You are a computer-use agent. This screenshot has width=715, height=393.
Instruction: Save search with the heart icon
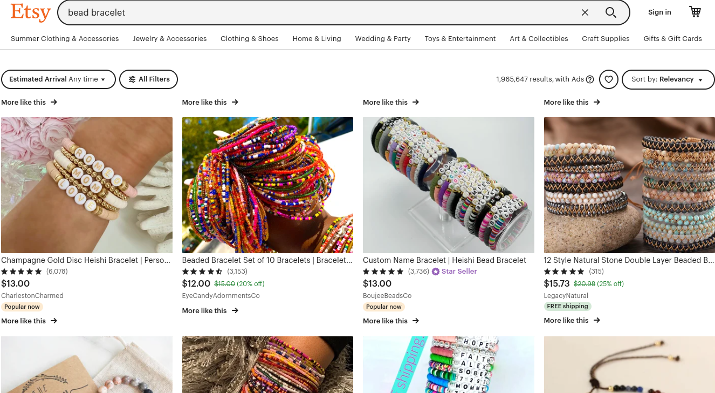pyautogui.click(x=608, y=79)
